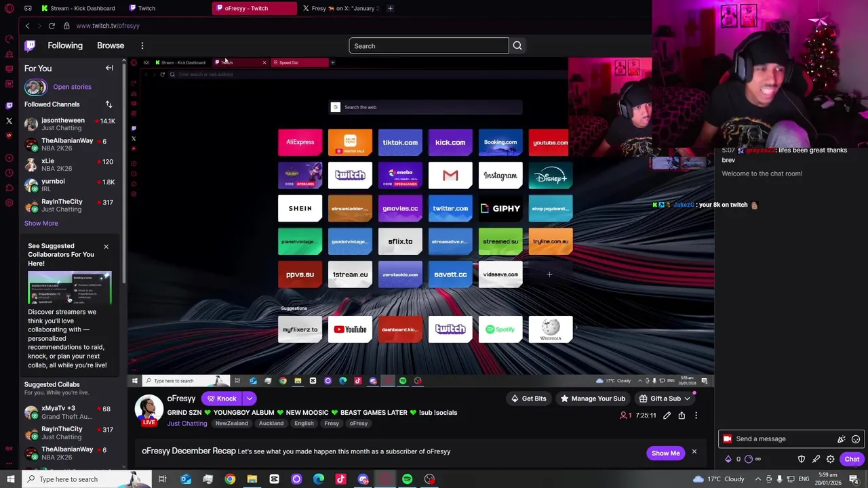Open oFresyy's live profile avatar
Screen dimensions: 868x488
coord(149,409)
